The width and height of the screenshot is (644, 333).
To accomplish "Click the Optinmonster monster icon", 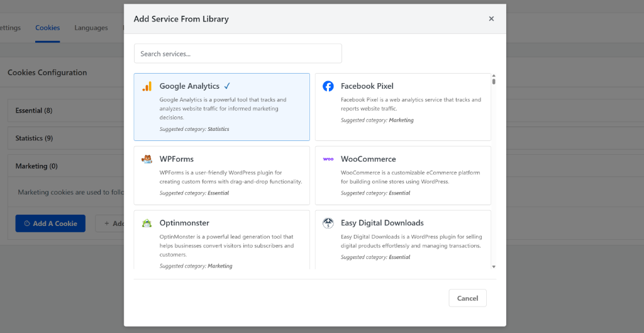I will [x=147, y=223].
